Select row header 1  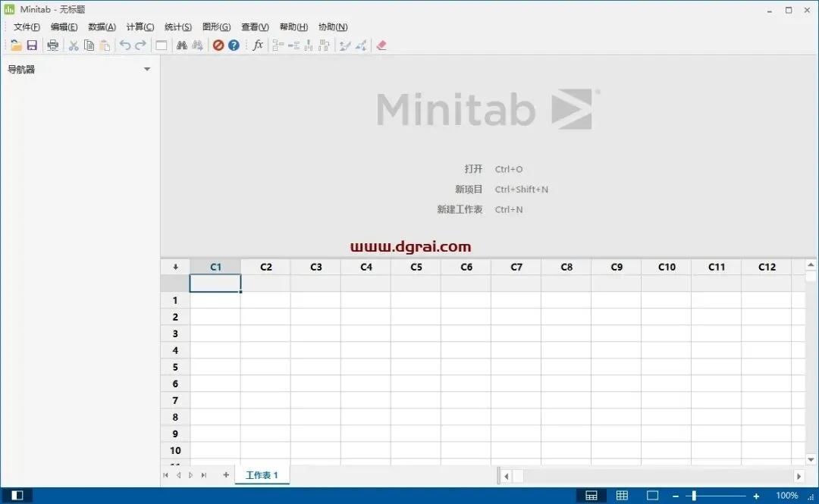(175, 300)
